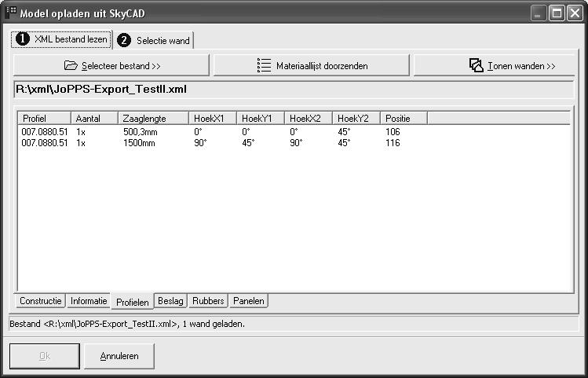Viewport: 588px width, 378px height.
Task: Click the HoekY1 value 45° in the 1500mm row
Action: tap(248, 143)
